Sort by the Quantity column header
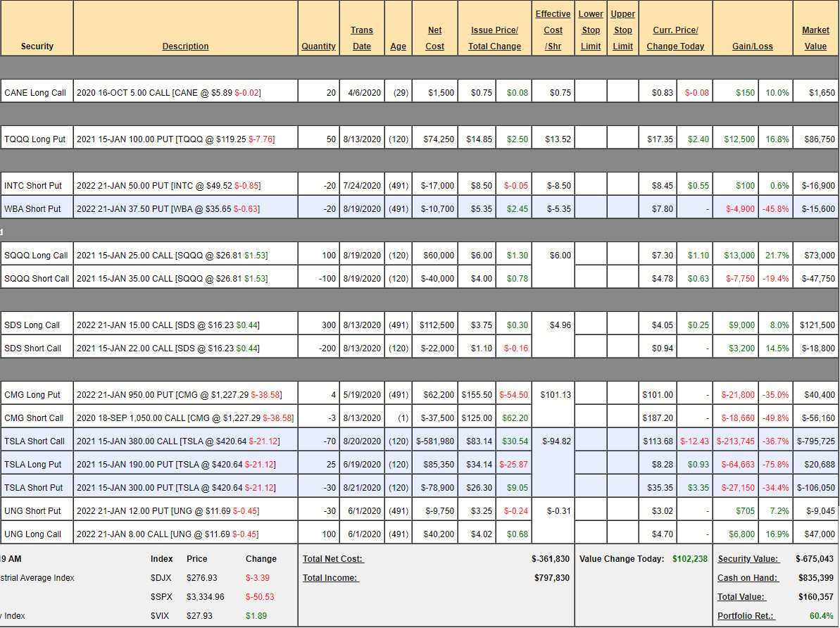The height and width of the screenshot is (628, 840). tap(318, 46)
